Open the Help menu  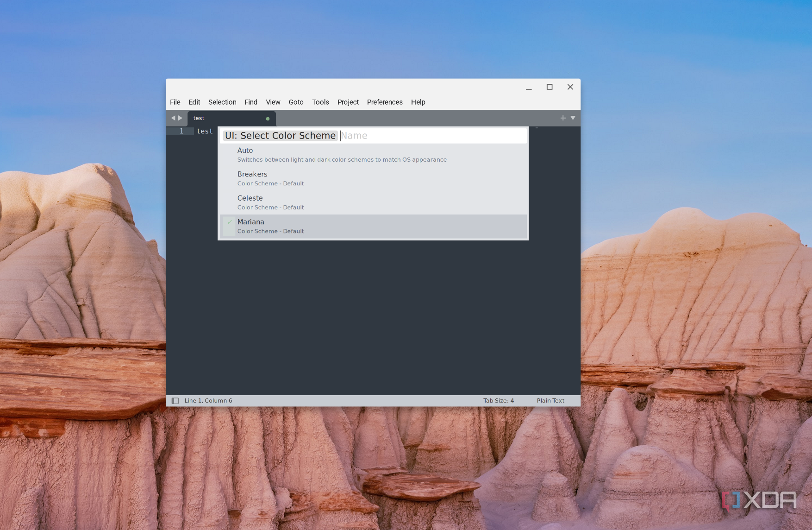(x=418, y=102)
